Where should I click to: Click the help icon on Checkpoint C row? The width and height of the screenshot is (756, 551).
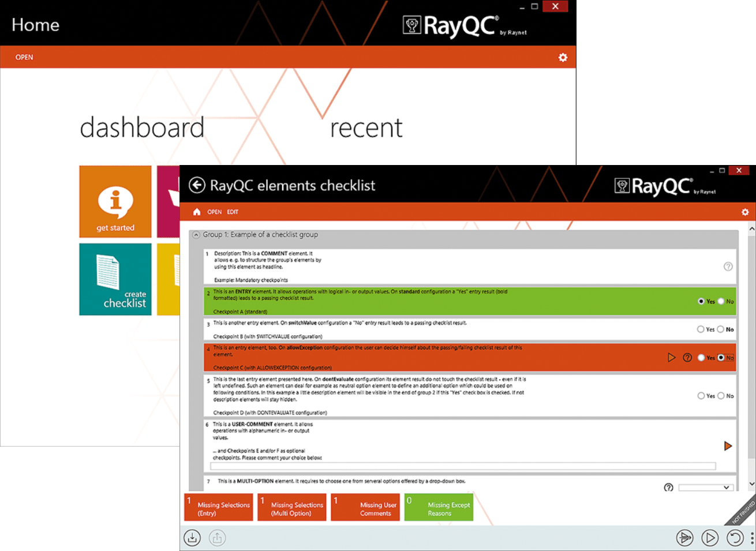(687, 358)
